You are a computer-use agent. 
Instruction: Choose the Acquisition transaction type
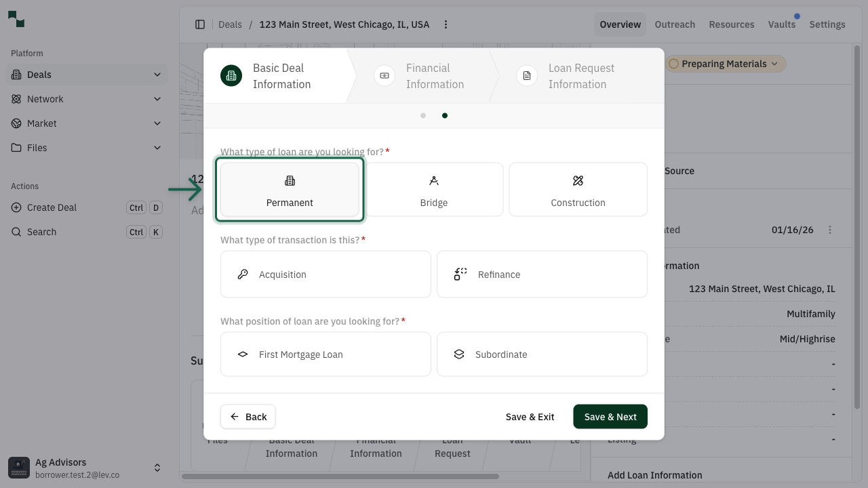click(x=325, y=274)
